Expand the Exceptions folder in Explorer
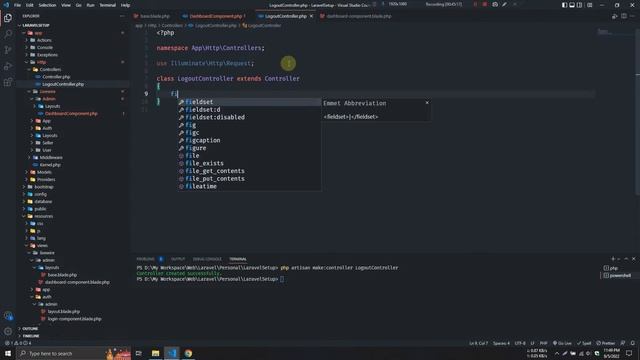The image size is (640, 360). click(x=47, y=55)
